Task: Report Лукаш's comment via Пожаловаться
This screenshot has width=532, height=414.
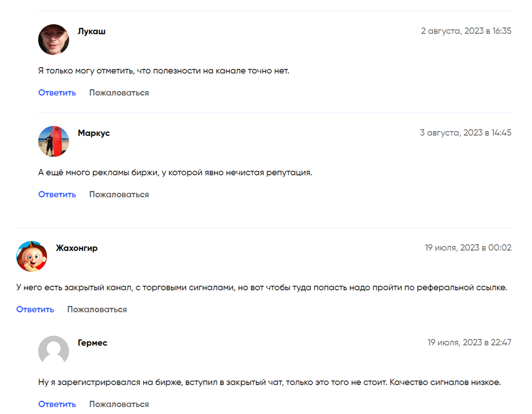Action: pos(119,93)
